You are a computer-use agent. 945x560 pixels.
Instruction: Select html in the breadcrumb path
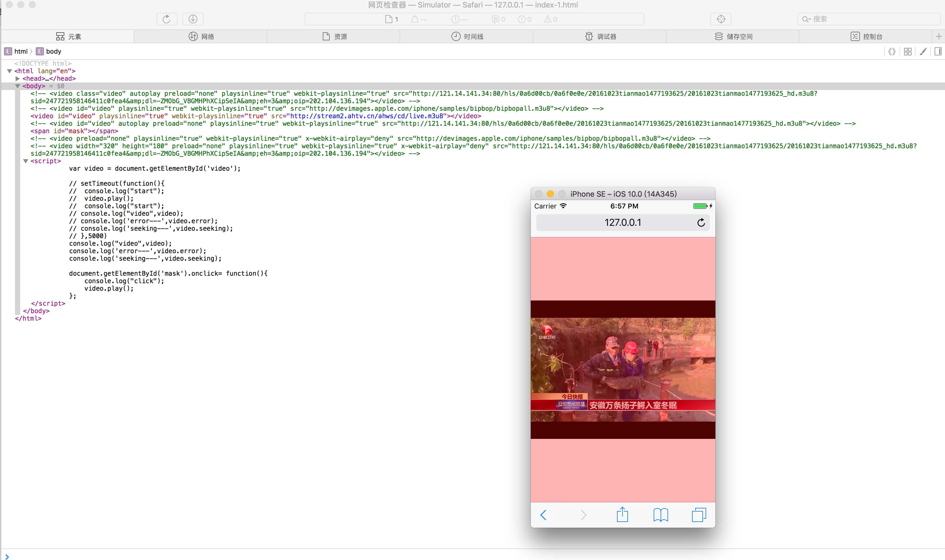click(x=16, y=51)
